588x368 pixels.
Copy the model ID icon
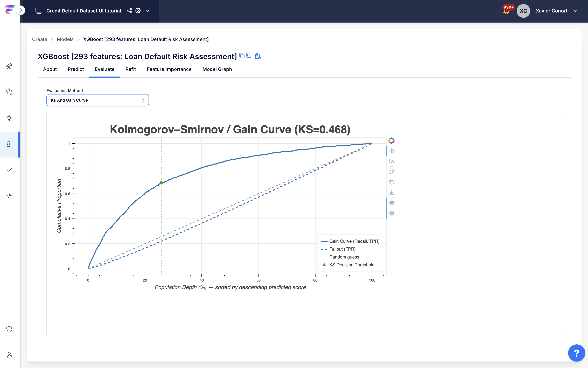(249, 55)
